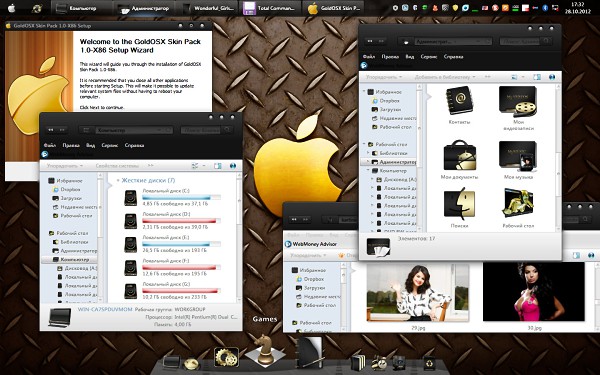Open the Мои документы briefcase icon
The width and height of the screenshot is (600, 375).
pos(460,155)
